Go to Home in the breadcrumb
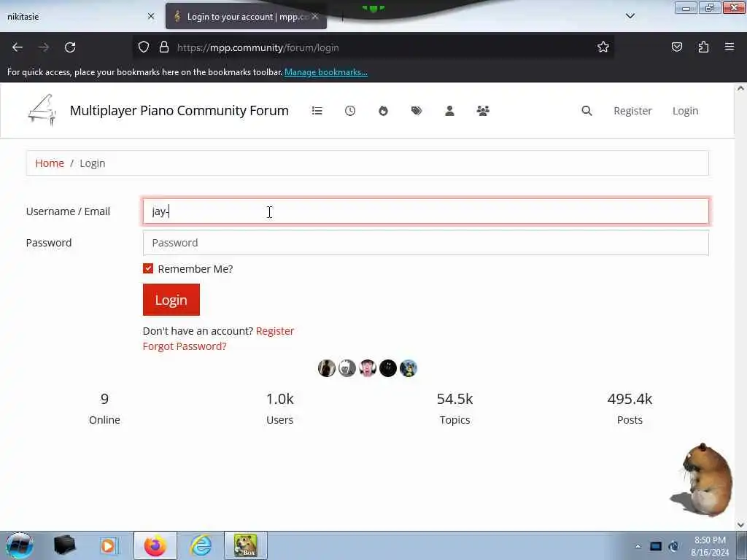This screenshot has width=747, height=560. coord(50,163)
